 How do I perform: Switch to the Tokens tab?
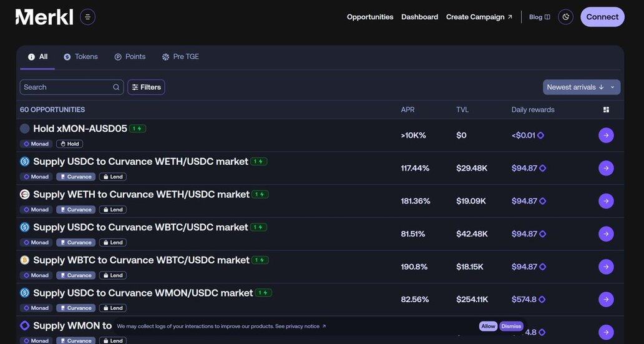(81, 57)
